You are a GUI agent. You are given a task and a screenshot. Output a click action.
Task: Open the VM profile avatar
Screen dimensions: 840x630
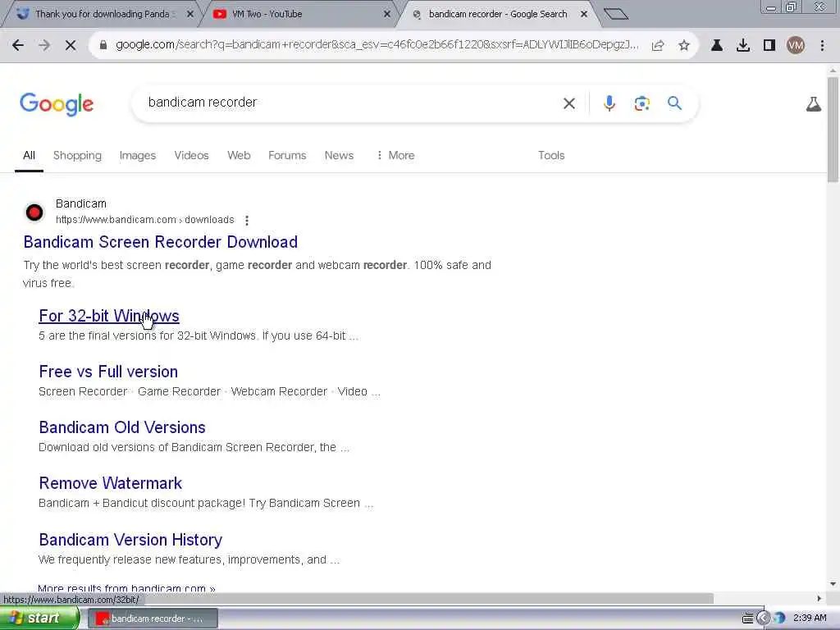(x=796, y=46)
